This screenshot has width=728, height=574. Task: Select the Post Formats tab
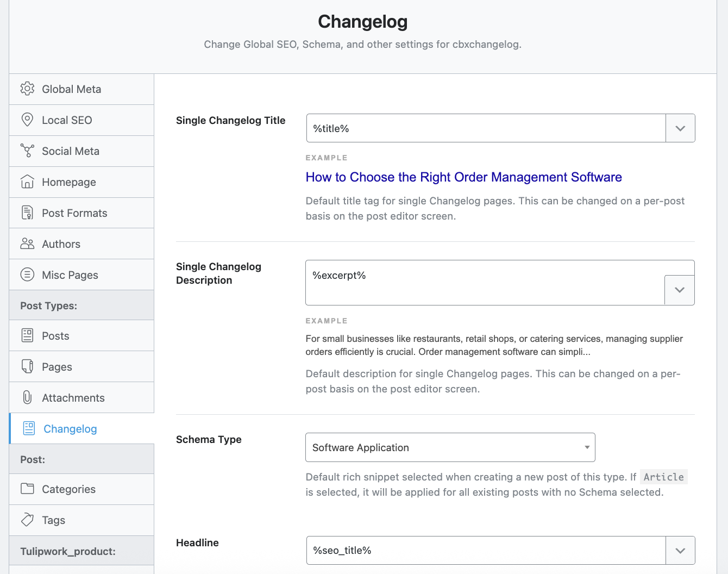[x=81, y=213]
